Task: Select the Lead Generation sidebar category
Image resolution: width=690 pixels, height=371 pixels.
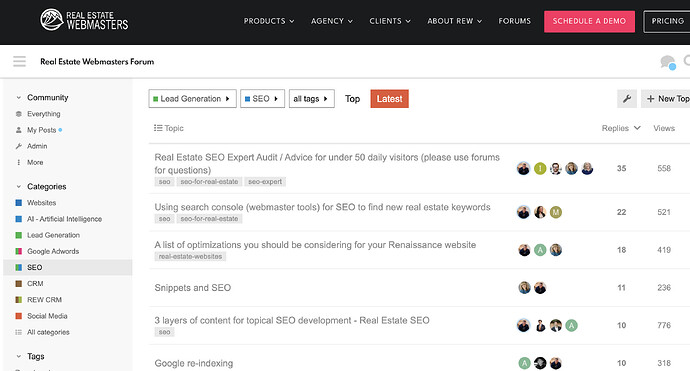Action: coord(53,235)
